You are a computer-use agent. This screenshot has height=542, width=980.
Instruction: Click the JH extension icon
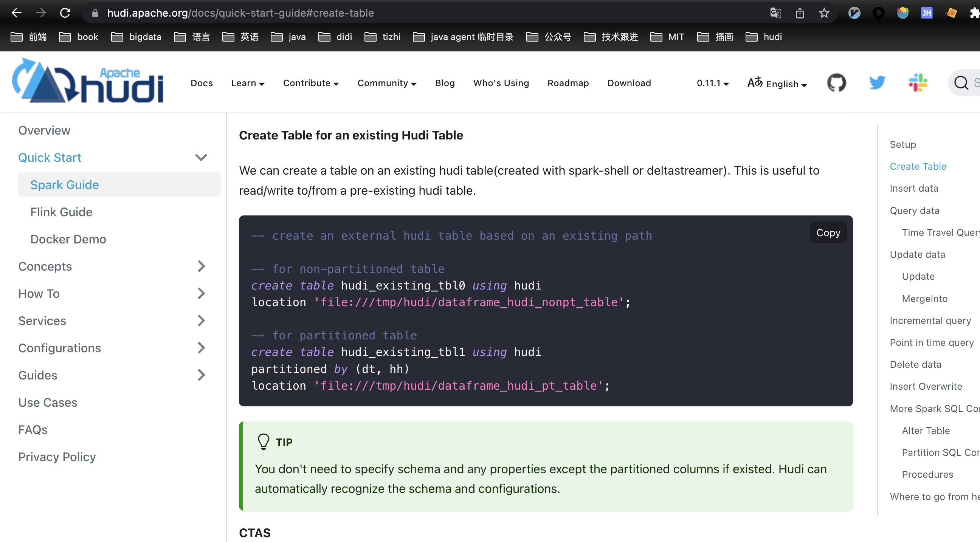pyautogui.click(x=927, y=13)
